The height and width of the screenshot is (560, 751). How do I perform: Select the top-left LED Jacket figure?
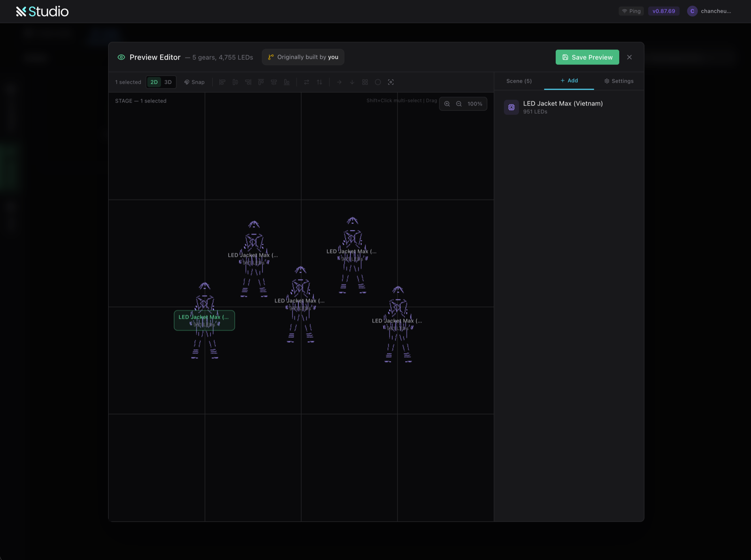click(x=253, y=258)
